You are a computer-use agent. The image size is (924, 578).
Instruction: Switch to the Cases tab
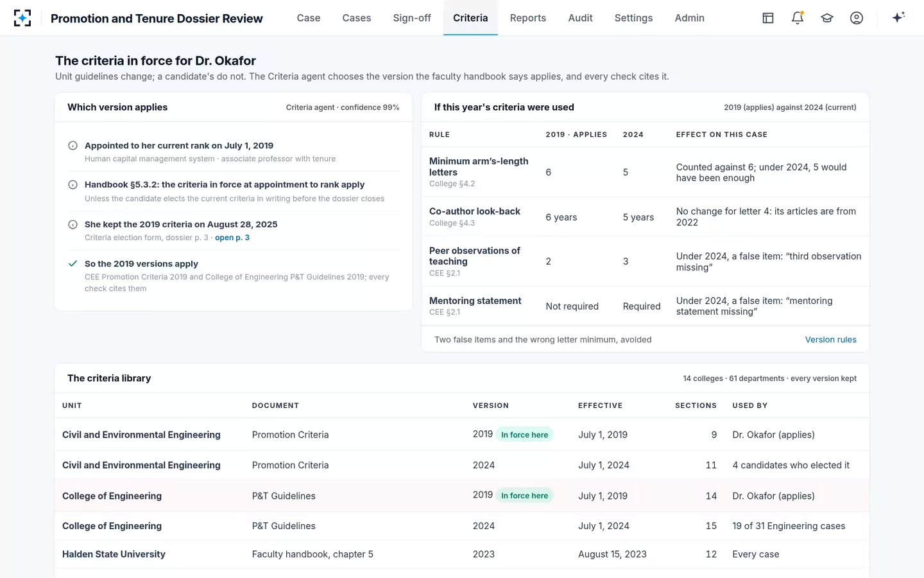tap(357, 18)
